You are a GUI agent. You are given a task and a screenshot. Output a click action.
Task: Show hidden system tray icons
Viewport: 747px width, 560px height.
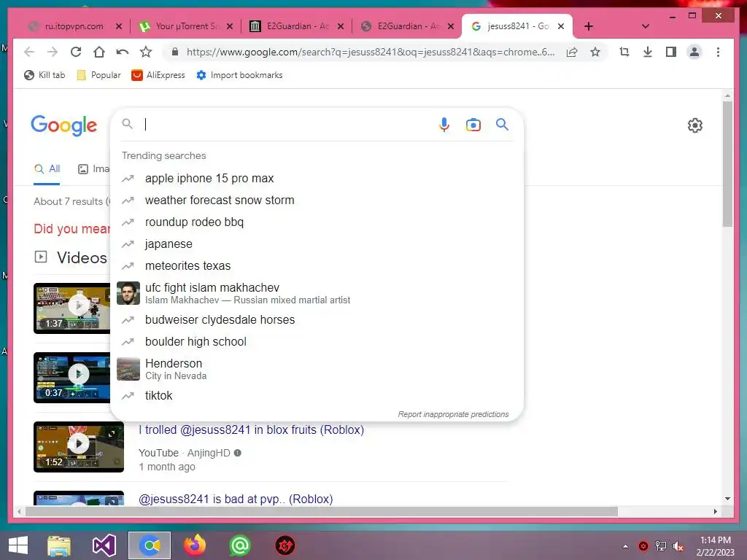point(625,546)
